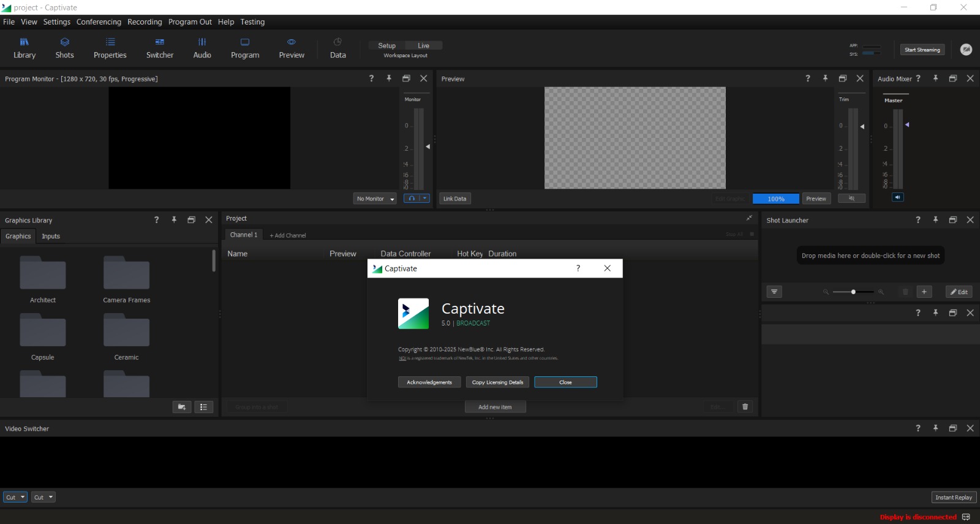Open the Program Out menu

(x=190, y=22)
